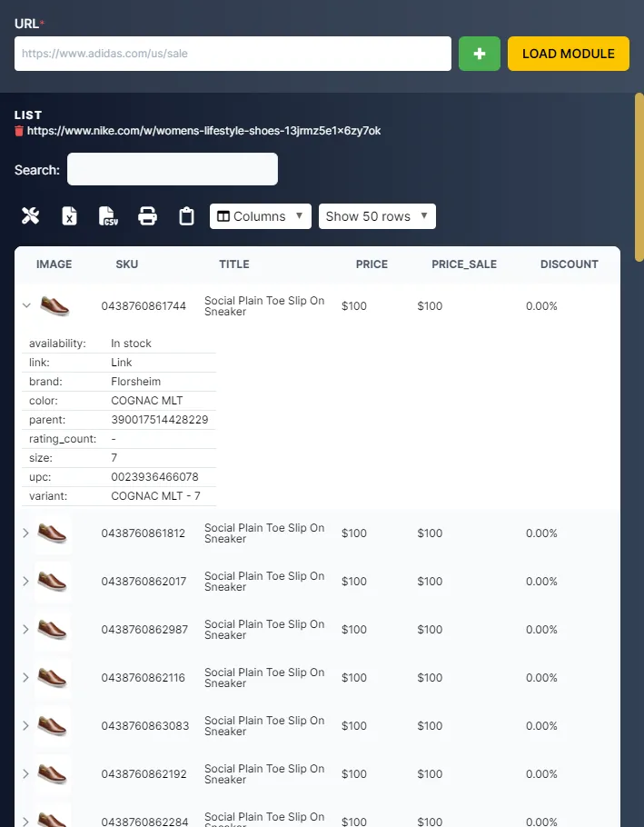The image size is (644, 827).
Task: Select SKU cell 0438760862987
Action: pyautogui.click(x=144, y=629)
